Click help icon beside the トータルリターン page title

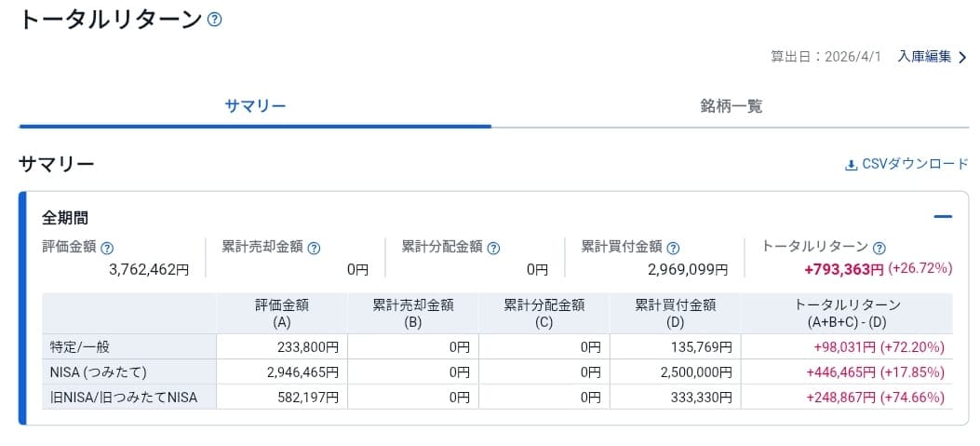coord(215,20)
